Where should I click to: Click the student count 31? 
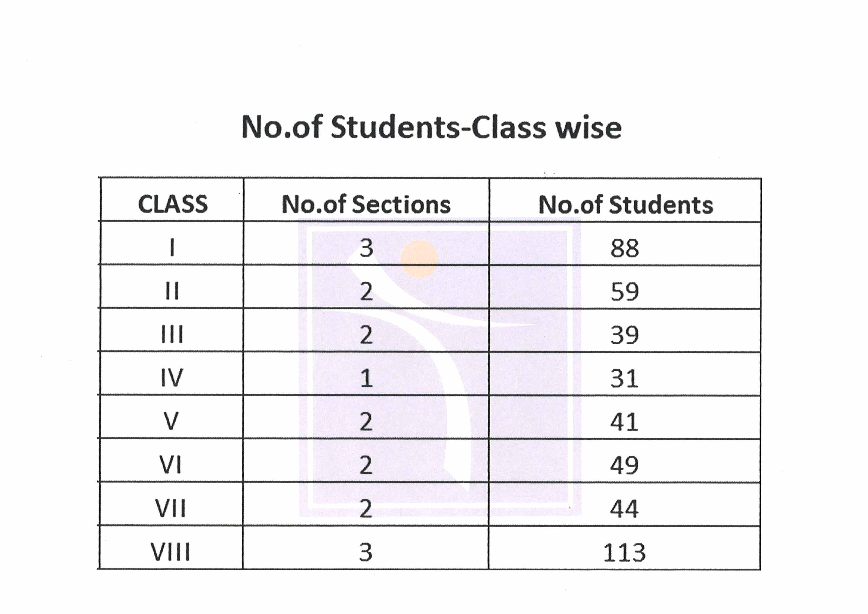pos(625,379)
